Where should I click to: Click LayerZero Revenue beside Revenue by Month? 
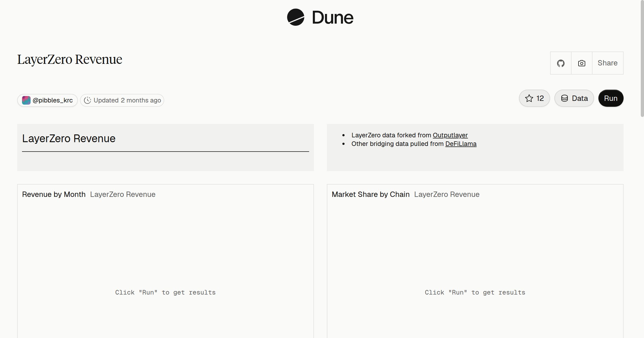tap(123, 194)
